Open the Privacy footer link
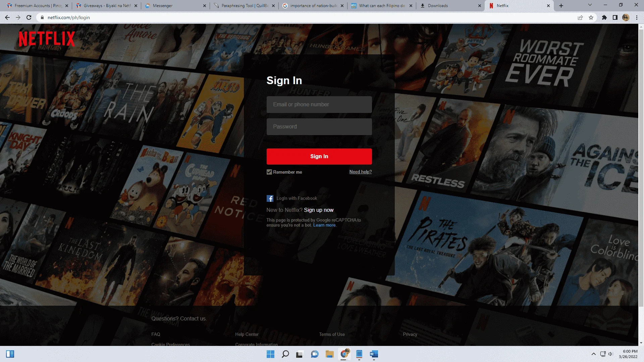Screen dimensions: 644x362 coord(410,335)
